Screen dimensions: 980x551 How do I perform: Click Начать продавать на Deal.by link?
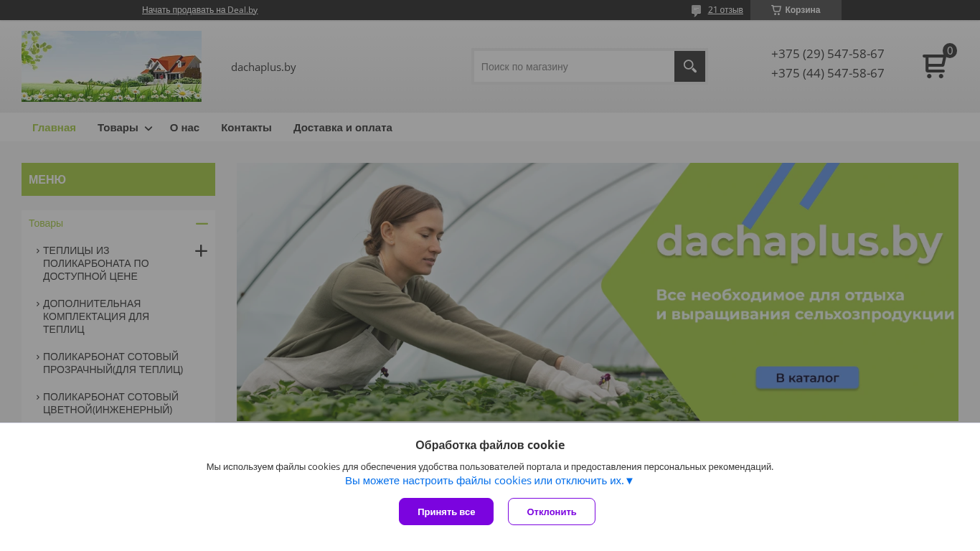[x=199, y=10]
